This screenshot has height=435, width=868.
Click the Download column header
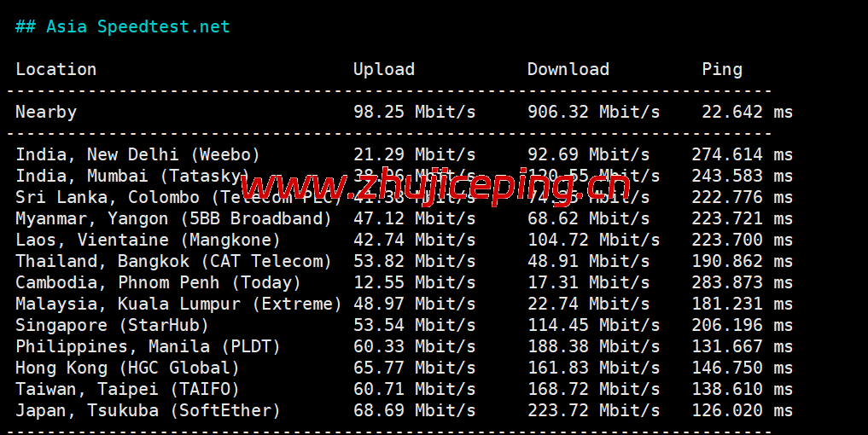[568, 69]
